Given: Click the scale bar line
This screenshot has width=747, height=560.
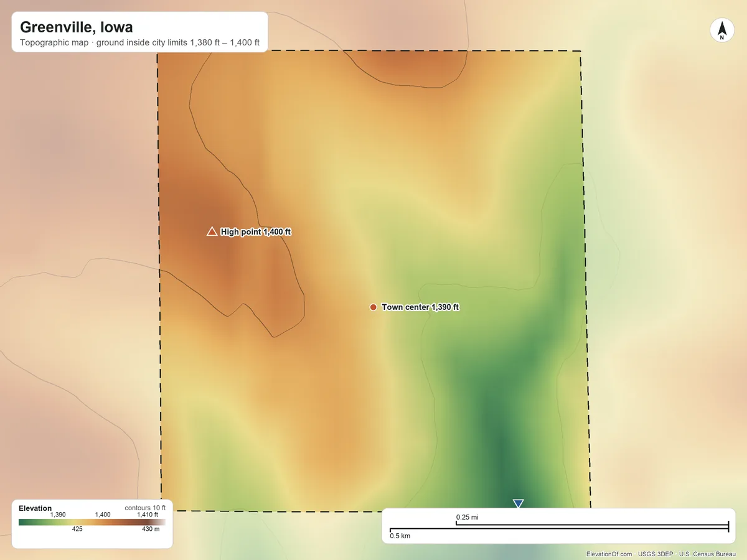Looking at the screenshot, I should pyautogui.click(x=559, y=528).
